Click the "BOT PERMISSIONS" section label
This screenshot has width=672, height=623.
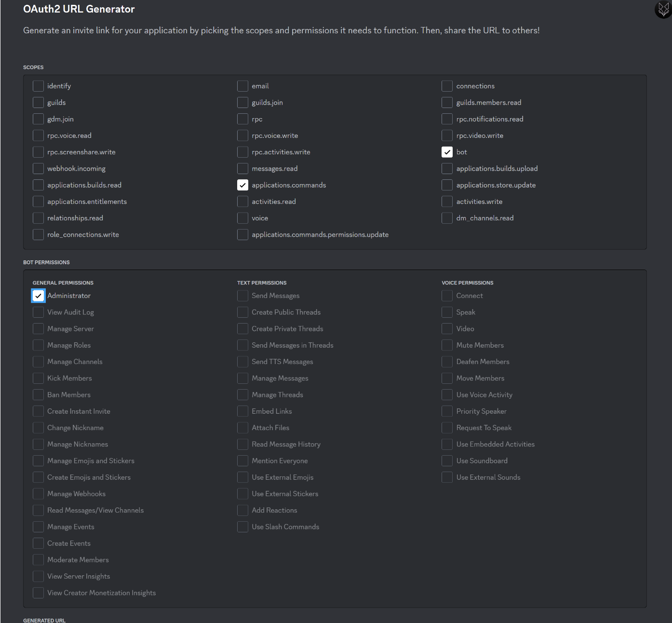tap(46, 262)
